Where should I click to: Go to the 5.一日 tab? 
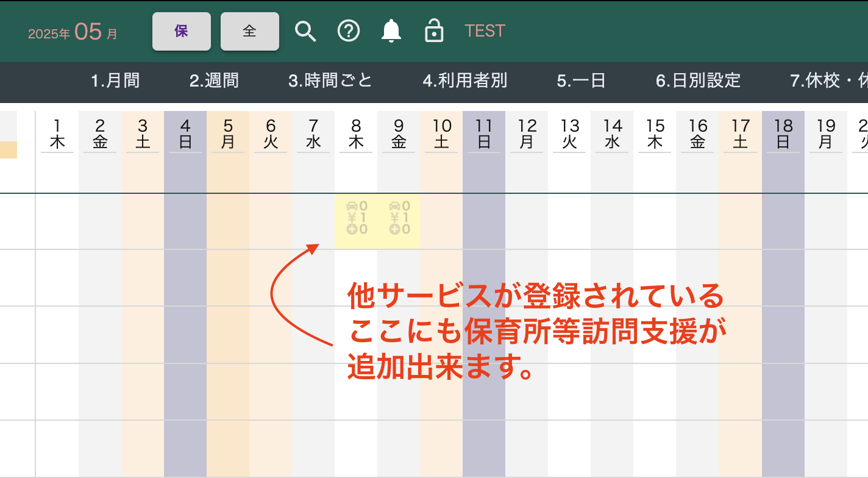click(x=582, y=80)
